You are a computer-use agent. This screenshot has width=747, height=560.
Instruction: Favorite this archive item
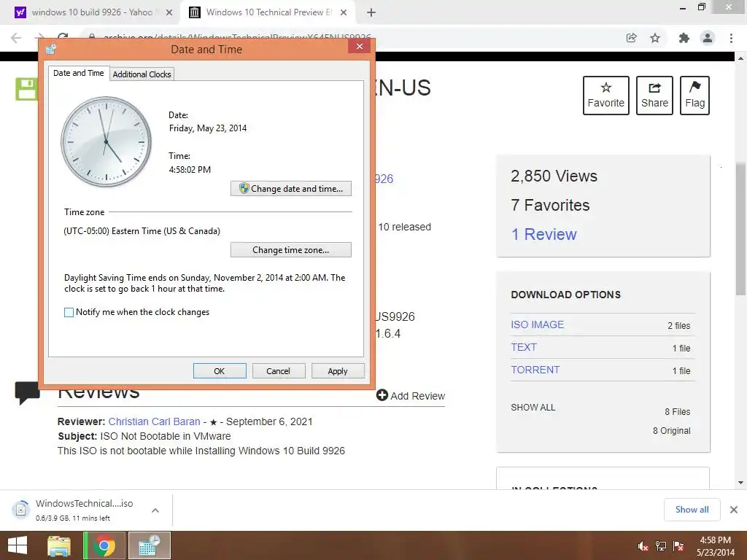606,96
